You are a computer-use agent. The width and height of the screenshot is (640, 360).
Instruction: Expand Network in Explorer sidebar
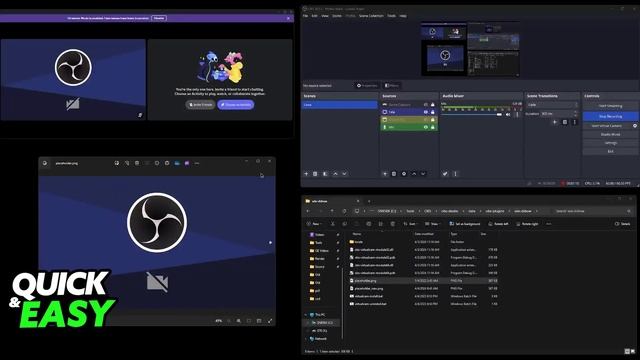point(306,339)
